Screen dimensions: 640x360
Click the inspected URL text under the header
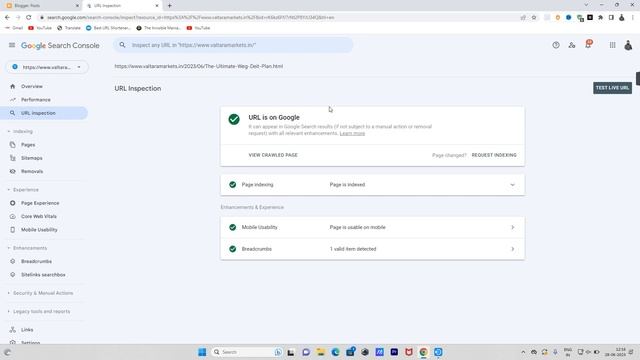coord(198,66)
